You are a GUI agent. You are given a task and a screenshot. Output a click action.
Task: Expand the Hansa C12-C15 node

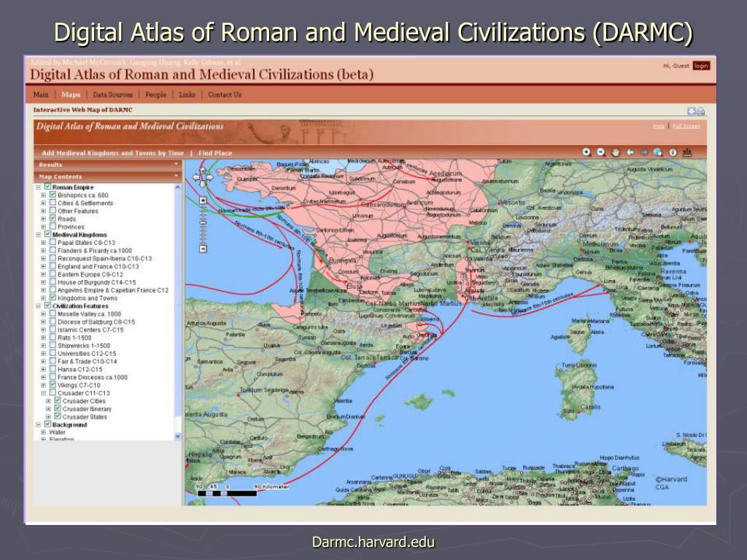tap(43, 369)
